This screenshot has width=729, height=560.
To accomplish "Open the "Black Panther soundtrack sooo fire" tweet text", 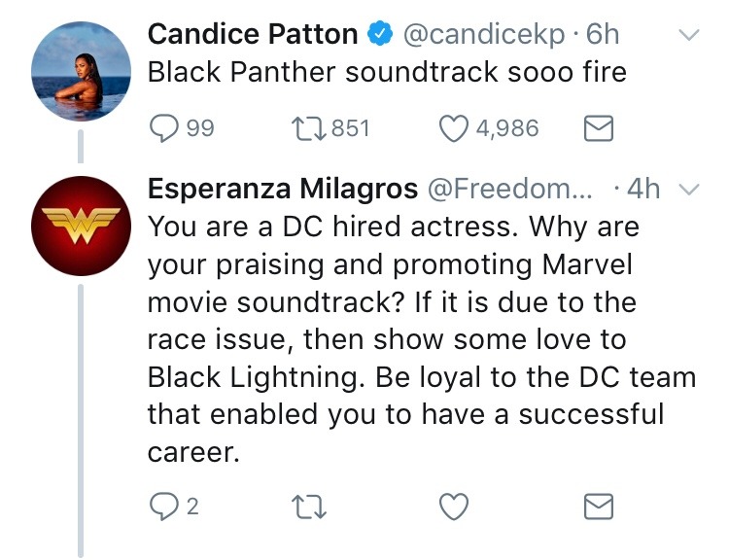I will [387, 72].
